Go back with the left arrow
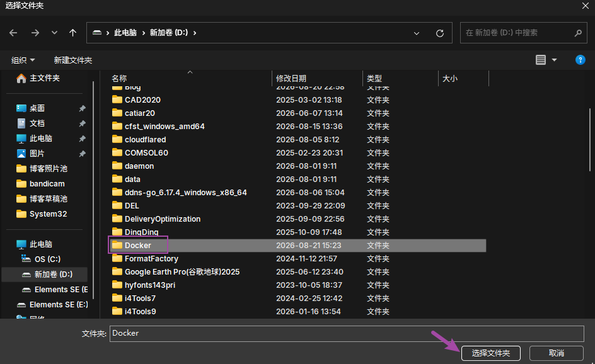Viewport: 595px width, 364px height. (13, 33)
